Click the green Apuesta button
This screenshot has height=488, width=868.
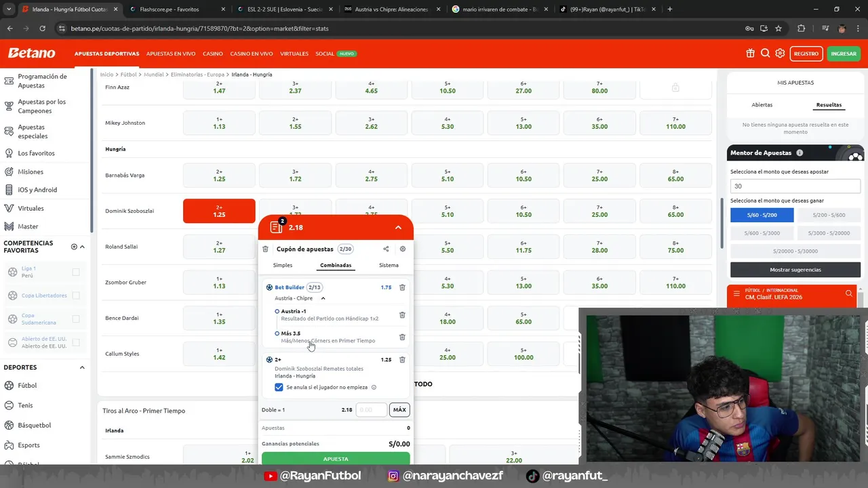336,459
